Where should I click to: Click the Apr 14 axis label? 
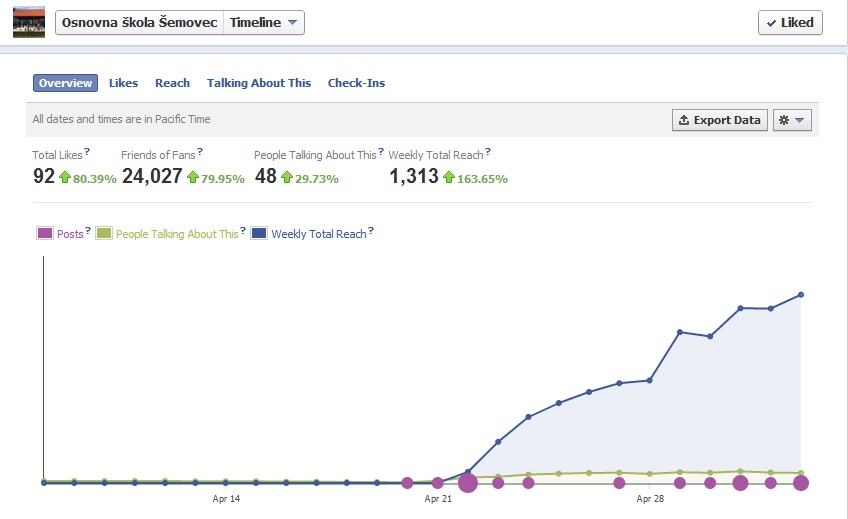226,498
